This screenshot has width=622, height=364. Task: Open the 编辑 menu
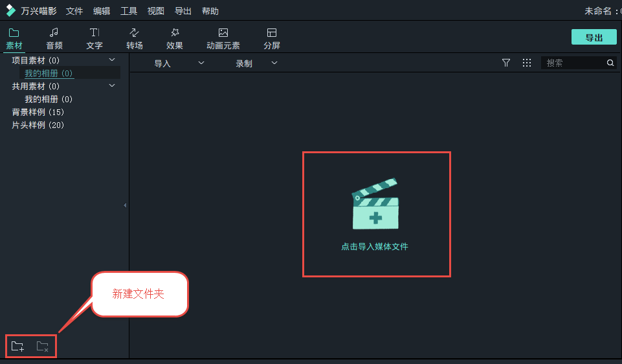(102, 11)
